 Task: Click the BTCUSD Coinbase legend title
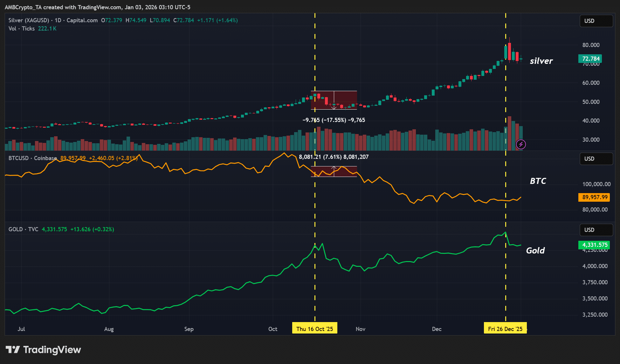[x=32, y=158]
